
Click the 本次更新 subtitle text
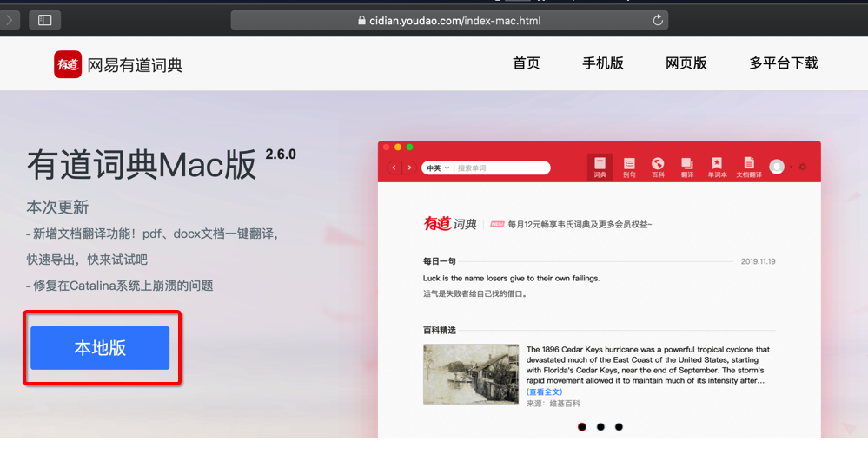pyautogui.click(x=57, y=207)
